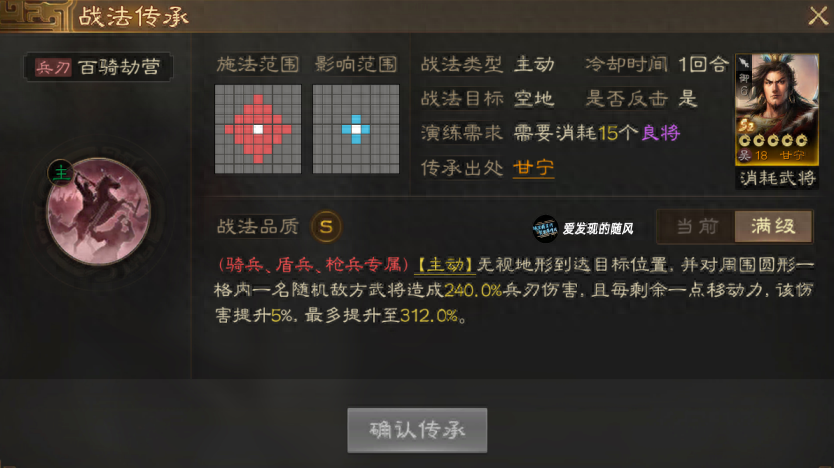
Task: Click the troop type icon on the 甘宁 card
Action: (x=744, y=63)
